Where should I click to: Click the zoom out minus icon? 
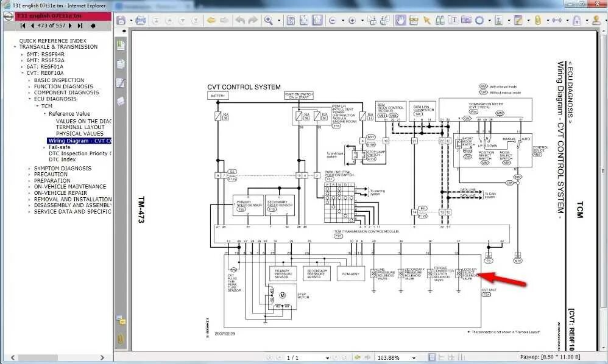pyautogui.click(x=333, y=20)
